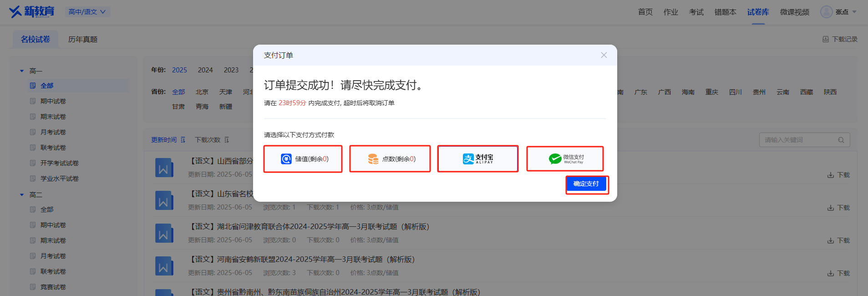Select province filter 全部
The width and height of the screenshot is (868, 296).
(x=178, y=92)
